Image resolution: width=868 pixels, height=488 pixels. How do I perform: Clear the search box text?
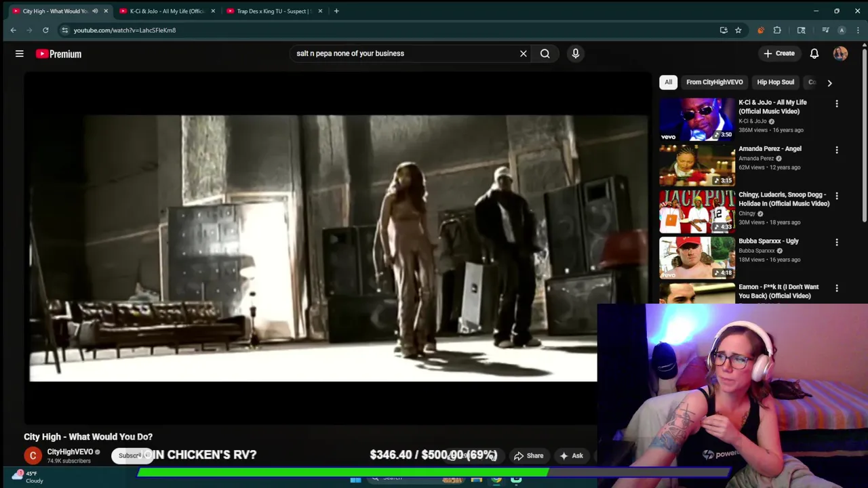524,54
